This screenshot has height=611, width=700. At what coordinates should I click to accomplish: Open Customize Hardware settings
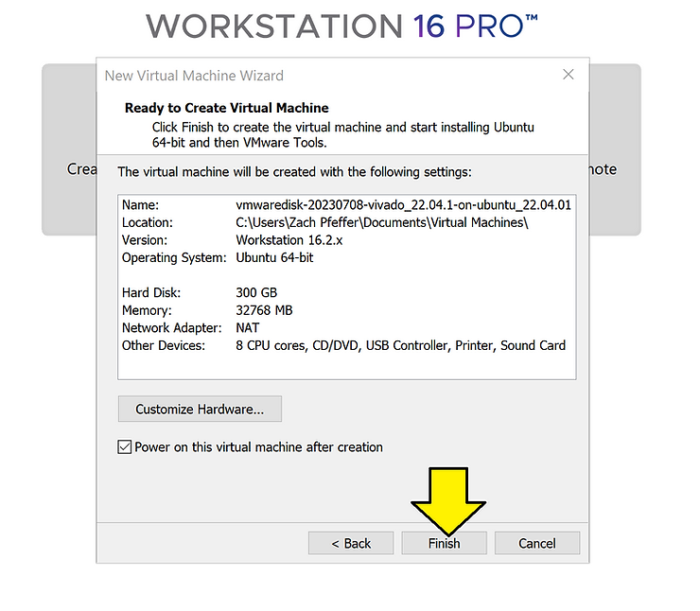(200, 410)
